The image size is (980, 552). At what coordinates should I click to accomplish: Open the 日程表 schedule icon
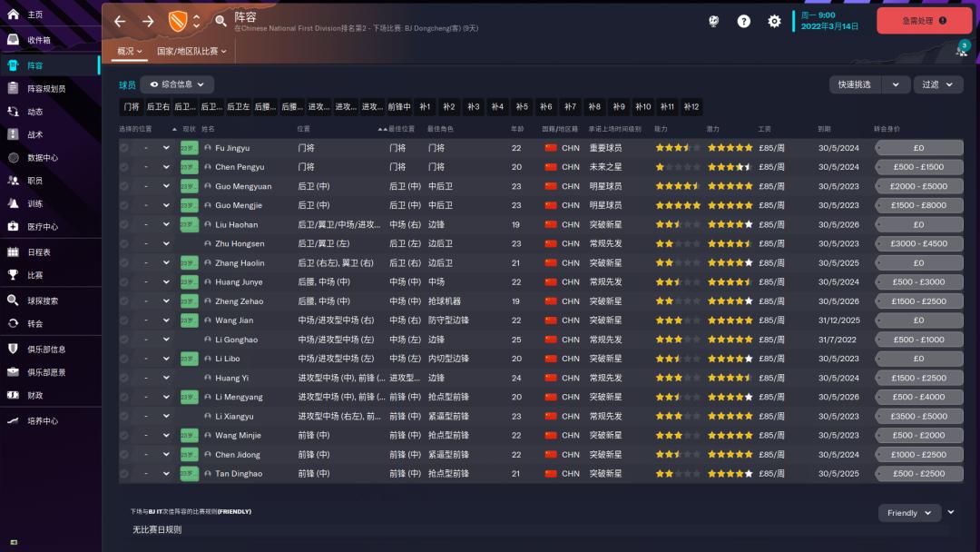pos(13,251)
